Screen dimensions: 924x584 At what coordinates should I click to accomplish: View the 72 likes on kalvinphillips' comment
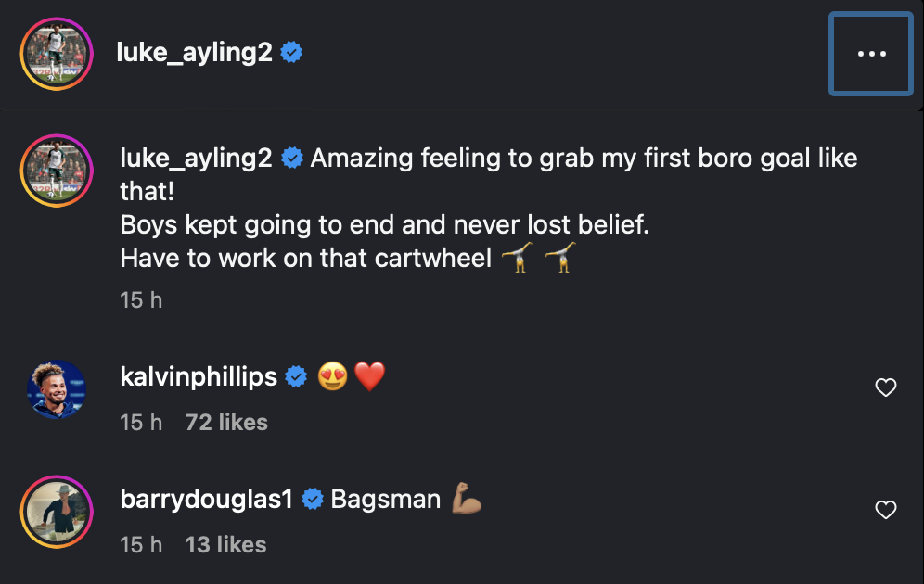[226, 423]
